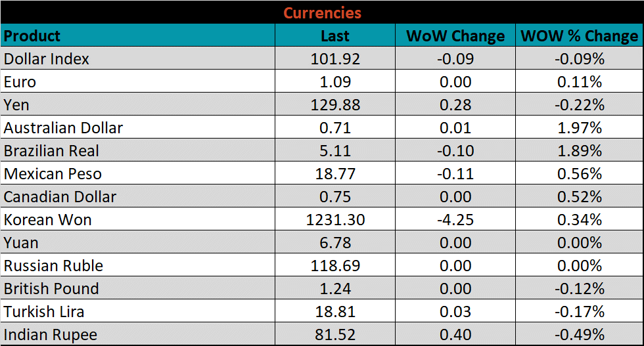
Task: Select the Product column header
Action: click(32, 35)
